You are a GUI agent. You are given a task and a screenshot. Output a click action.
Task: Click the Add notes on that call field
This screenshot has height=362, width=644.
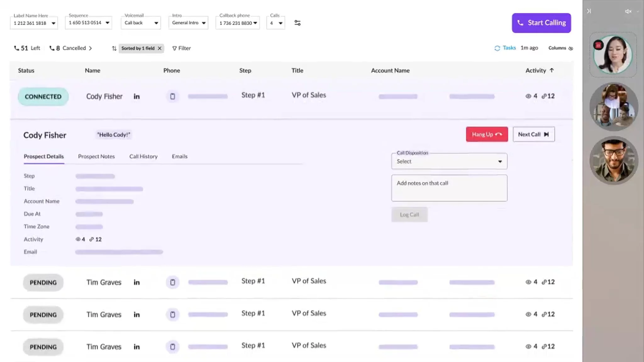[449, 188]
